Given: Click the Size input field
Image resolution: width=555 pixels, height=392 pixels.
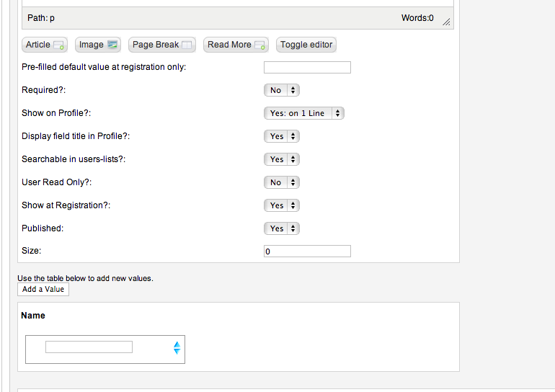Looking at the screenshot, I should [307, 251].
